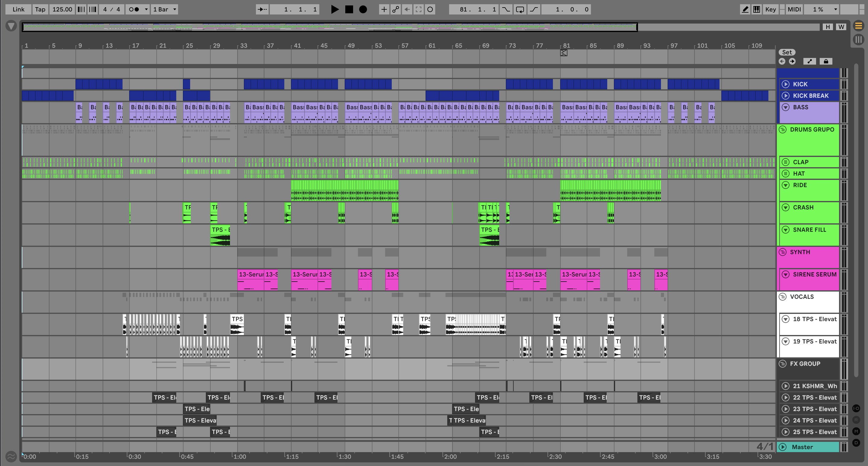Click the Arrangement Record button
The image size is (868, 466).
coord(363,9)
